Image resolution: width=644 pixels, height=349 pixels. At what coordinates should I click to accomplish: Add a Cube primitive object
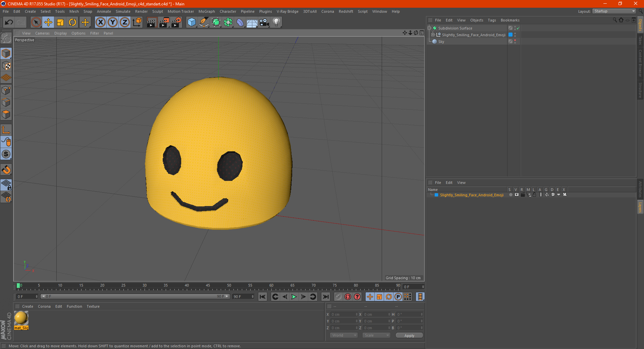point(192,22)
